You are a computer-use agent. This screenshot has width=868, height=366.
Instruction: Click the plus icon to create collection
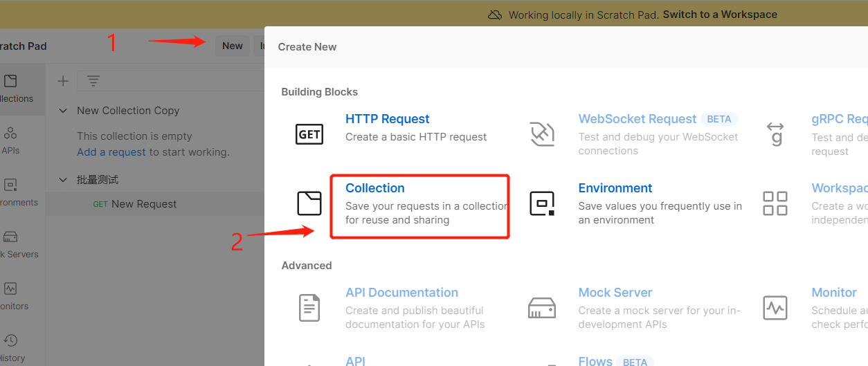click(63, 81)
